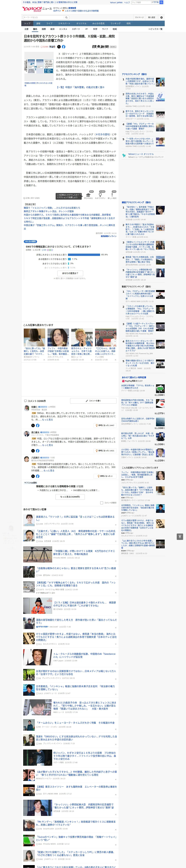Open the 購入履歴 link

point(152,18)
